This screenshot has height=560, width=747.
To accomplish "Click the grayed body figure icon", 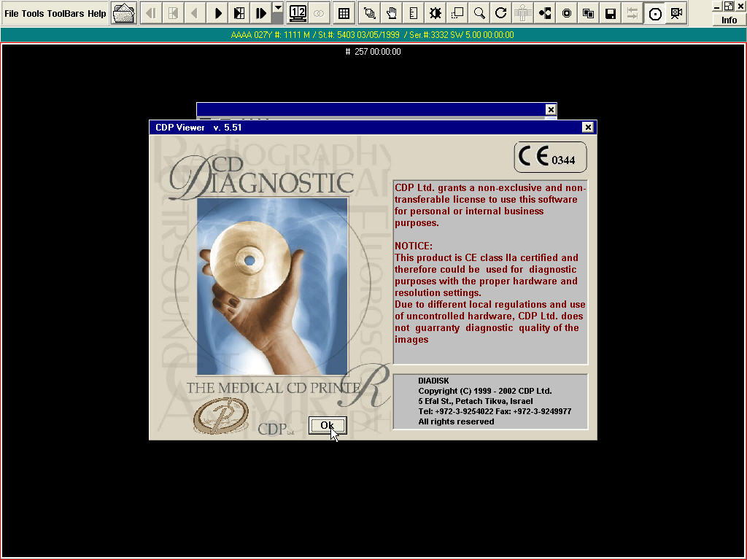I will (522, 13).
